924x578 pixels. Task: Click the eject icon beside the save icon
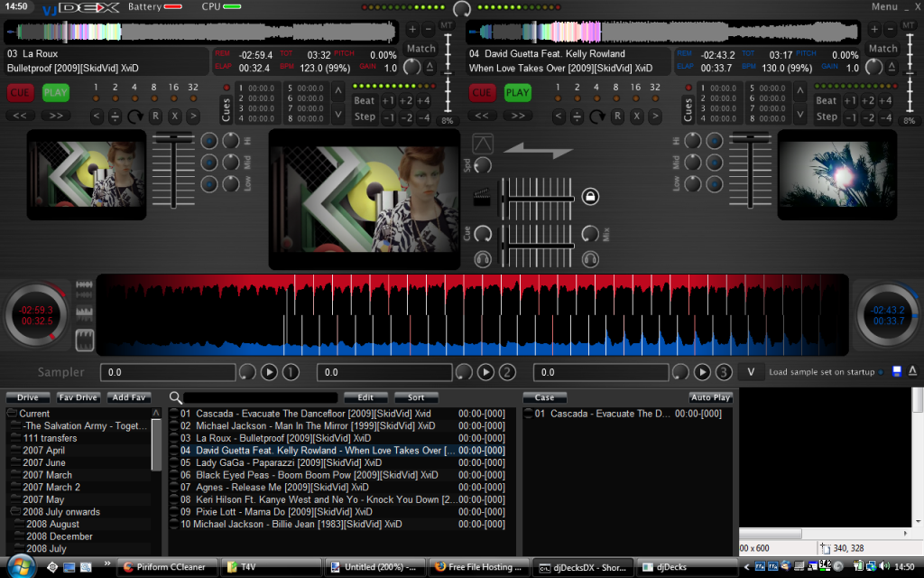912,371
